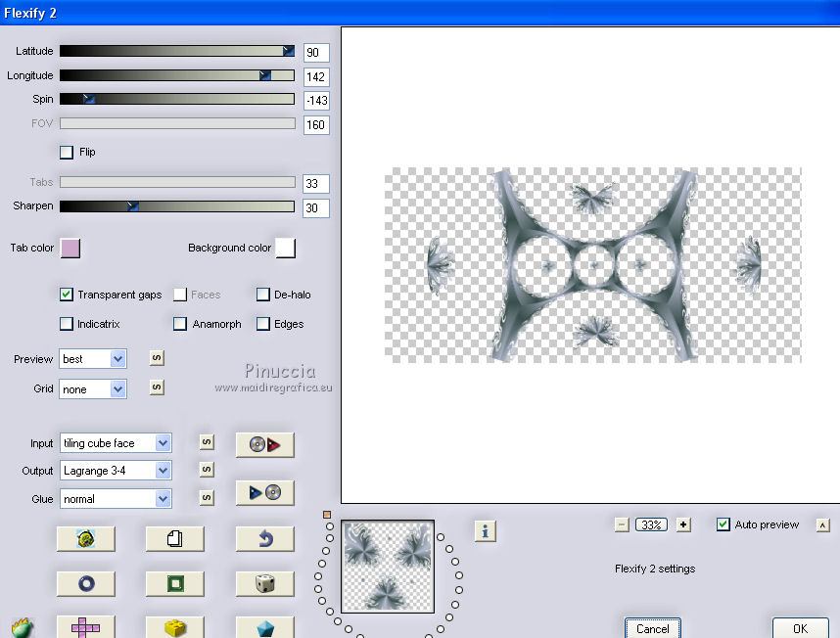Click the Sharpen value field showing 30
The width and height of the screenshot is (840, 638).
(316, 208)
